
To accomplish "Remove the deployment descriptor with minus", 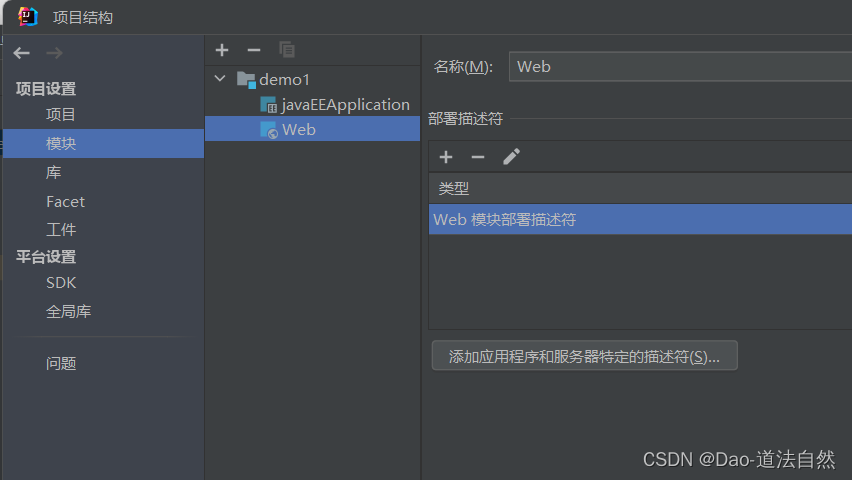I will (x=478, y=157).
